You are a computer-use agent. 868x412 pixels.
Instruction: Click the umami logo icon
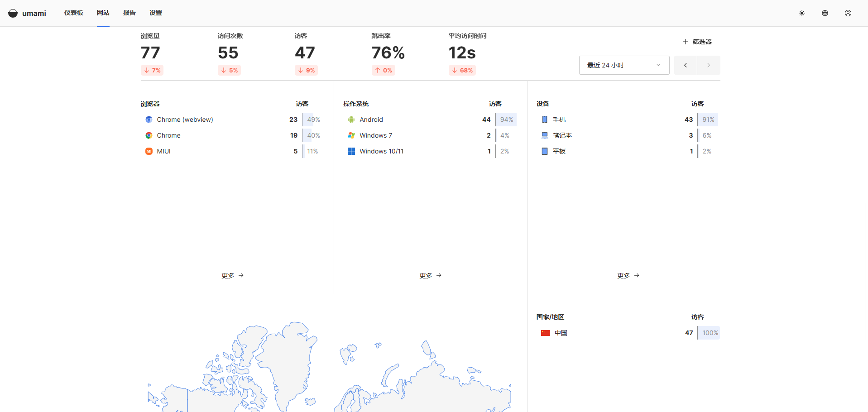13,13
